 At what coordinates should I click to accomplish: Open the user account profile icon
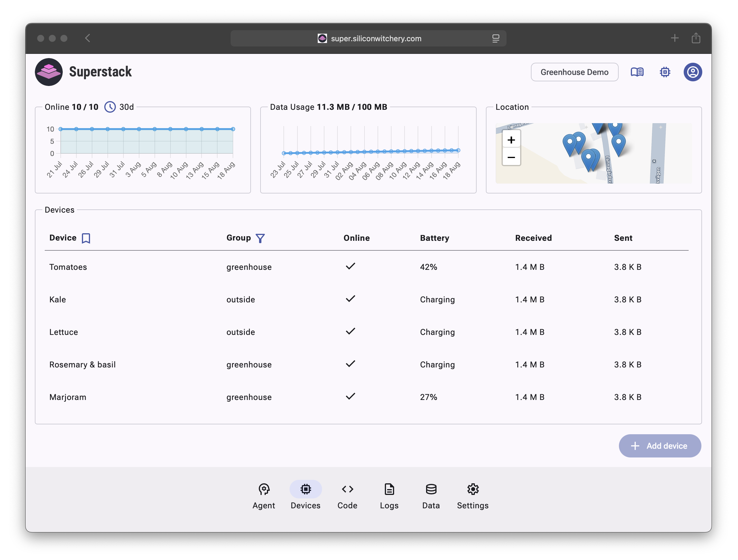click(x=693, y=72)
